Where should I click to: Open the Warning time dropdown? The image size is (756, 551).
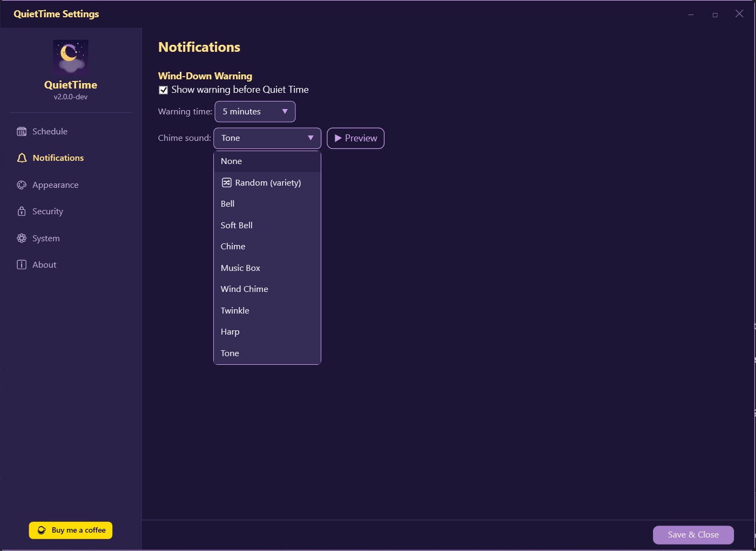pyautogui.click(x=255, y=112)
